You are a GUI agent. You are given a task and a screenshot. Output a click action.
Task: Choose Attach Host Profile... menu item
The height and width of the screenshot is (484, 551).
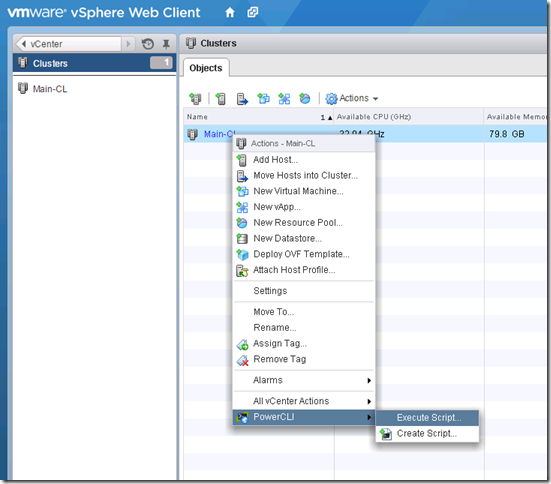pos(304,270)
